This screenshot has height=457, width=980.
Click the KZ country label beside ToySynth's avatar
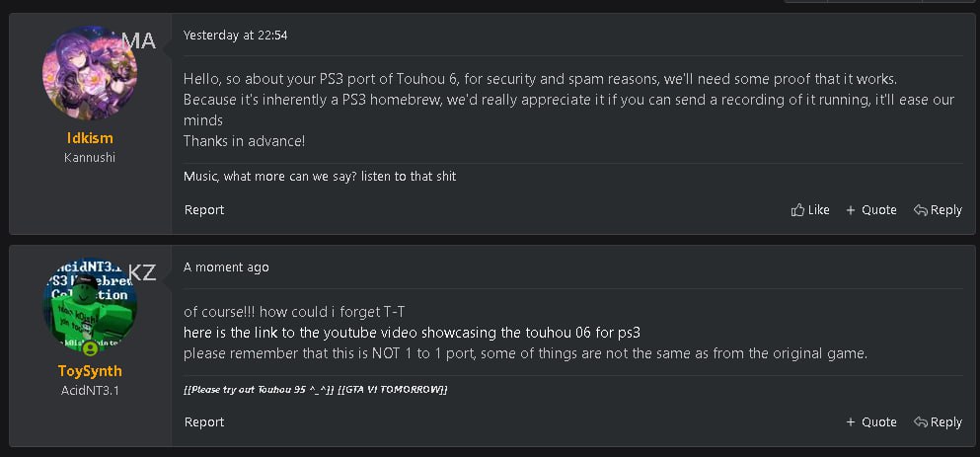142,273
